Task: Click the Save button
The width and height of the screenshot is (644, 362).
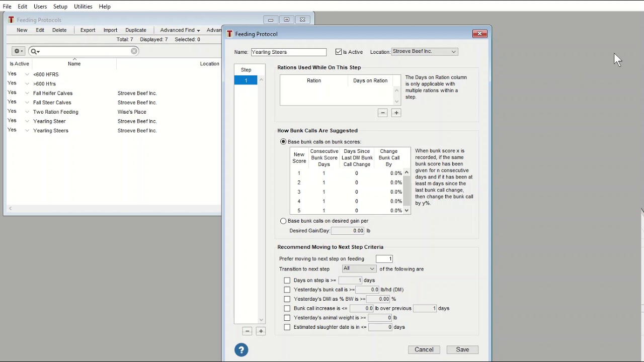Action: (462, 349)
